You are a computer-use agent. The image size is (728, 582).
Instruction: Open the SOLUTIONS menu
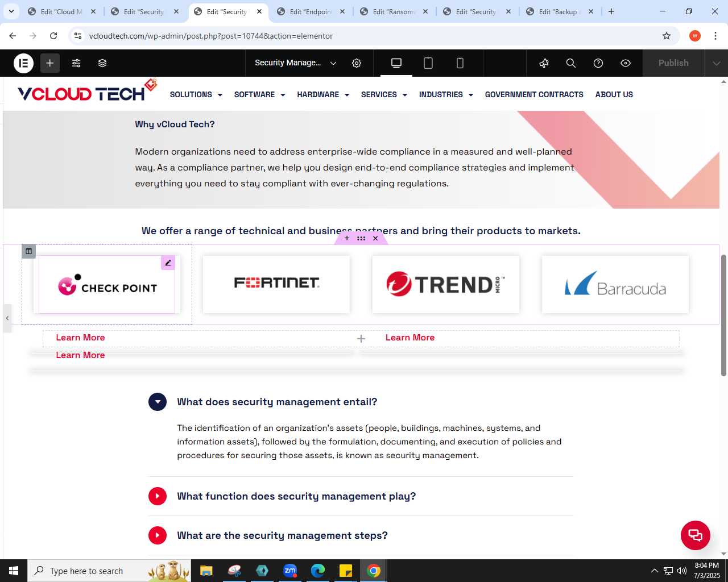(196, 94)
